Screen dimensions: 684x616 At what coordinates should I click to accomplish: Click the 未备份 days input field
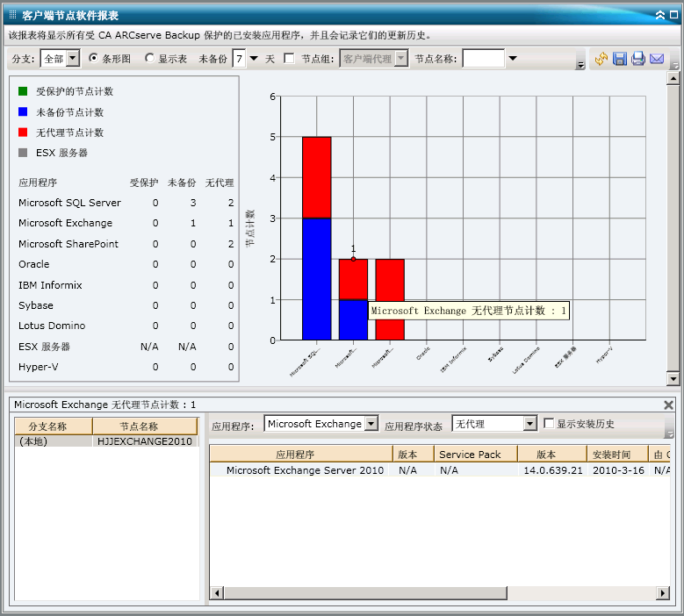[x=239, y=59]
